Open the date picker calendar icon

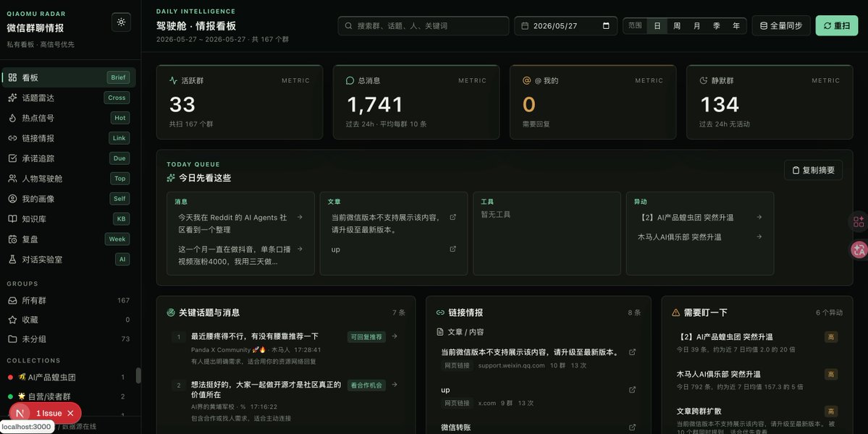(606, 26)
